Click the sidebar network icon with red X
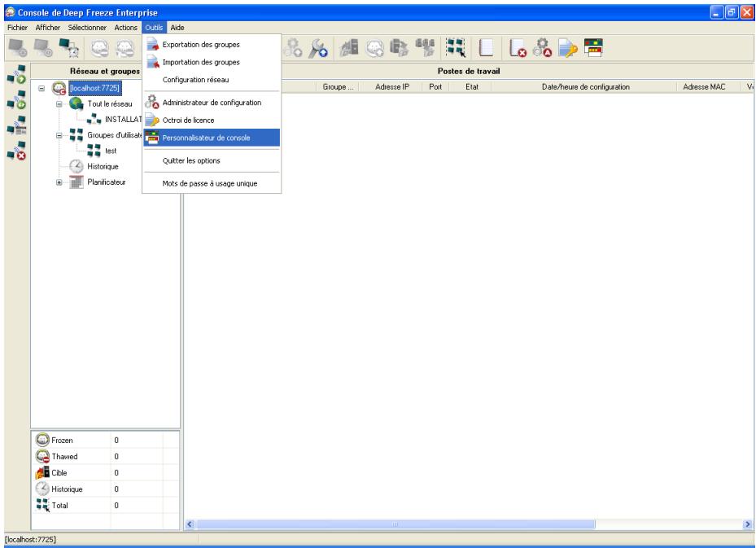The image size is (756, 548). (16, 151)
